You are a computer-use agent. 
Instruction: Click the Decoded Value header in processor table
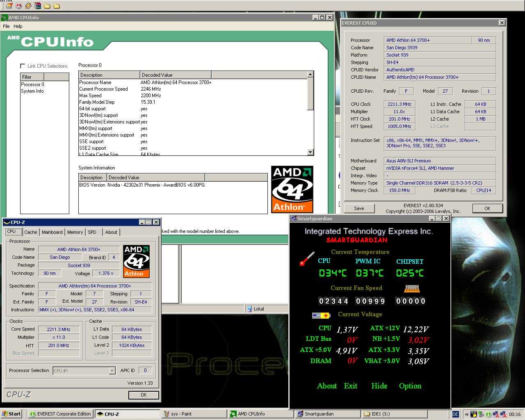[x=176, y=75]
